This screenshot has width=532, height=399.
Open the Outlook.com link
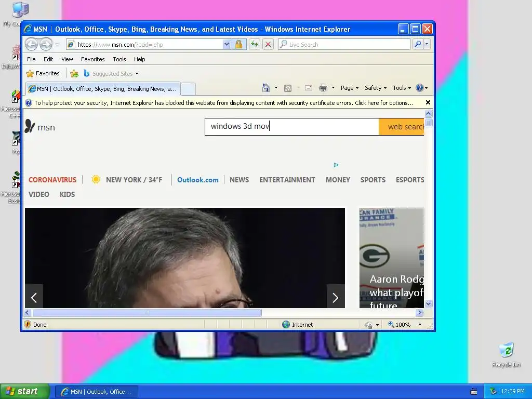(198, 180)
